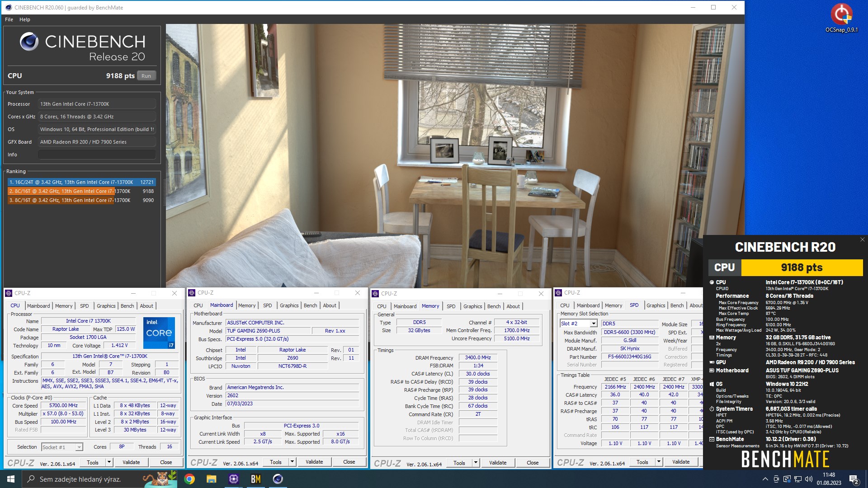868x488 pixels.
Task: Click the network icon in the system tray
Action: [x=798, y=479]
